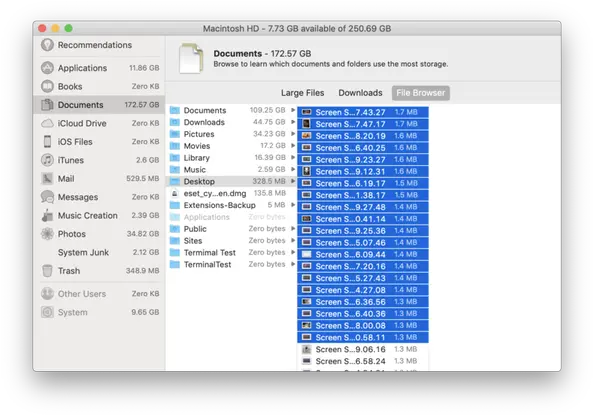Image resolution: width=593 pixels, height=415 pixels.
Task: Click the Documents folder icon in file browser
Action: [175, 110]
